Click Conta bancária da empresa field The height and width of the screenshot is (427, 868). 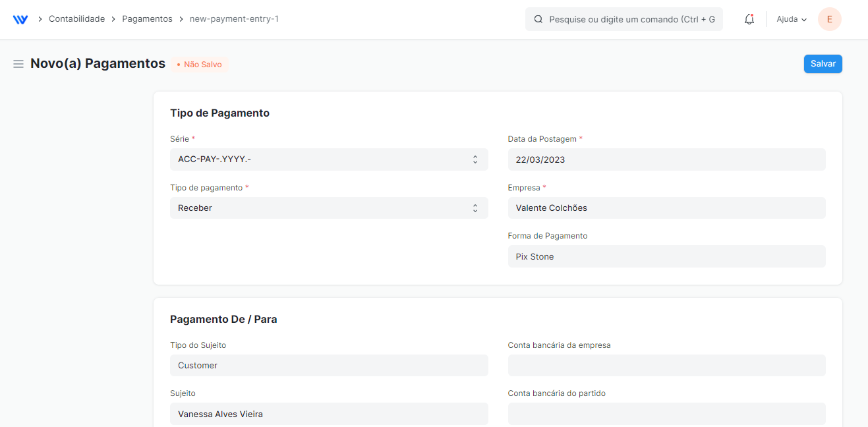[x=666, y=365]
